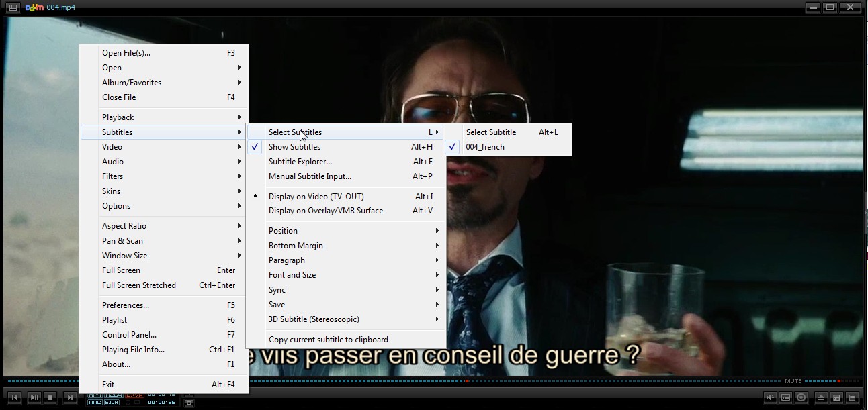Click the AAC codec indicator
The height and width of the screenshot is (410, 868).
pyautogui.click(x=94, y=403)
